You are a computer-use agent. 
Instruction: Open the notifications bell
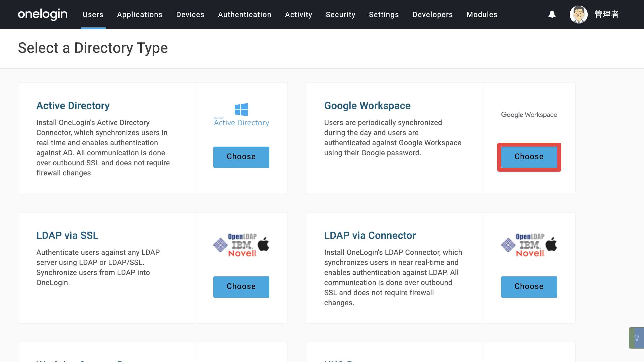point(552,14)
